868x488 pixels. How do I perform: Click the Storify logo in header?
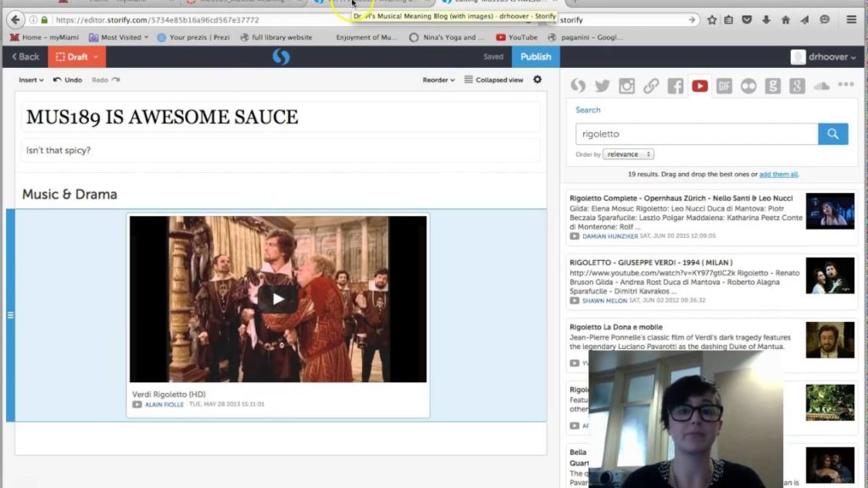(x=281, y=57)
